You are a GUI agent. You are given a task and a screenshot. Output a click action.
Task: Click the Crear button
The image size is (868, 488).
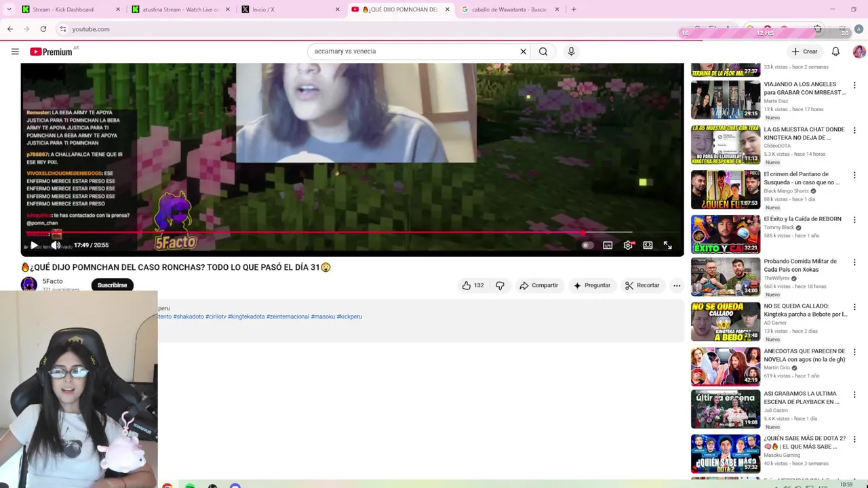pyautogui.click(x=804, y=52)
